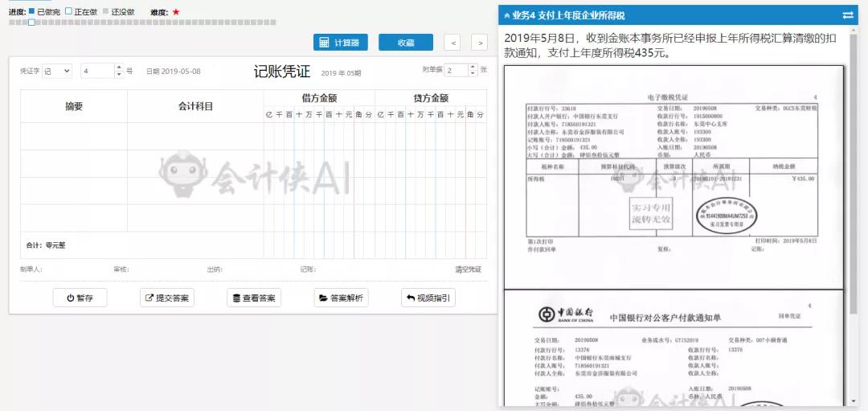Click third row 会计科目 cell
This screenshot has width=868, height=411.
(195, 191)
